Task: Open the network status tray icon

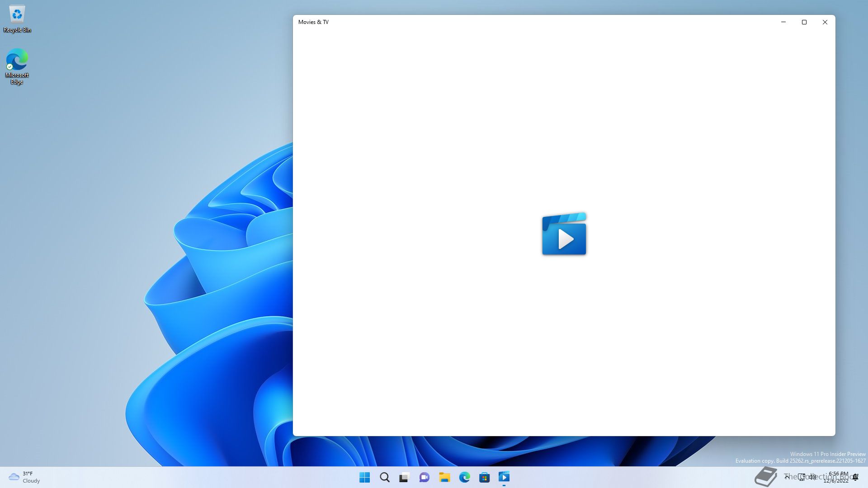Action: (801, 477)
